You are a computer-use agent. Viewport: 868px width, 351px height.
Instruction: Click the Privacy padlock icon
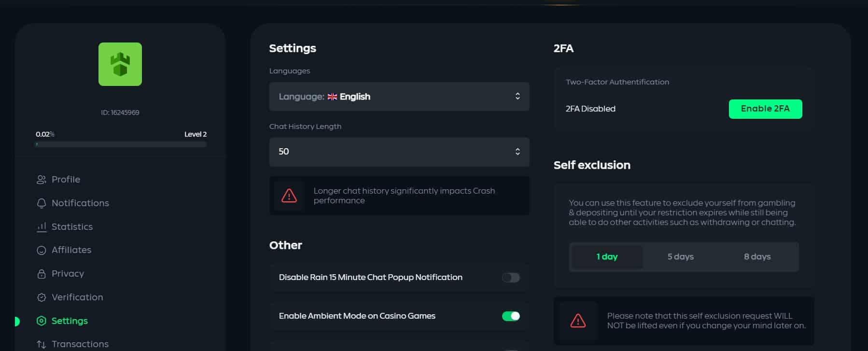point(42,274)
